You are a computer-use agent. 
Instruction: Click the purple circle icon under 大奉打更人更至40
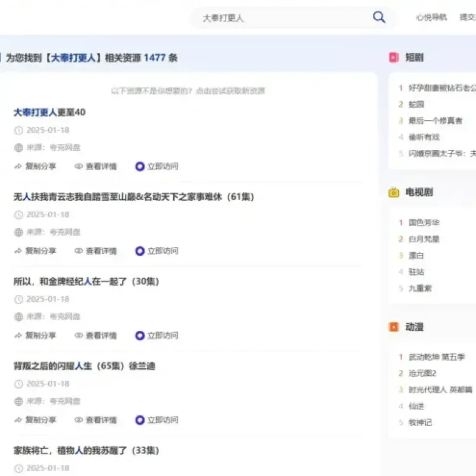(x=140, y=167)
